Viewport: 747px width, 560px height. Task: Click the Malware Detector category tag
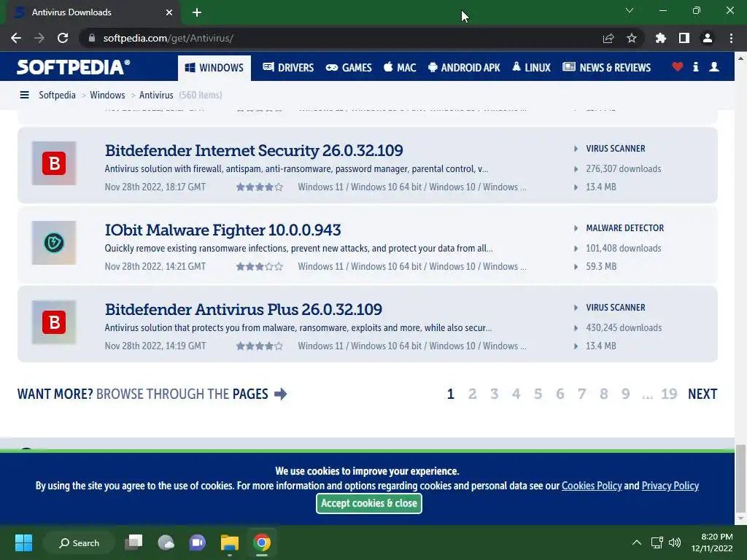624,228
